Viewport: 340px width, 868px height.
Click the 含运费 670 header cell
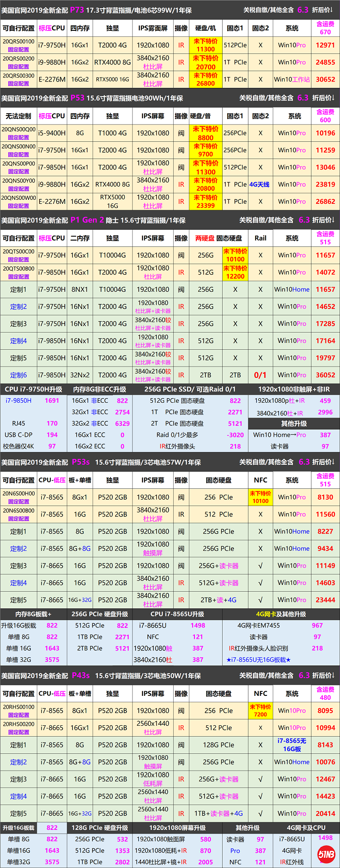click(325, 28)
